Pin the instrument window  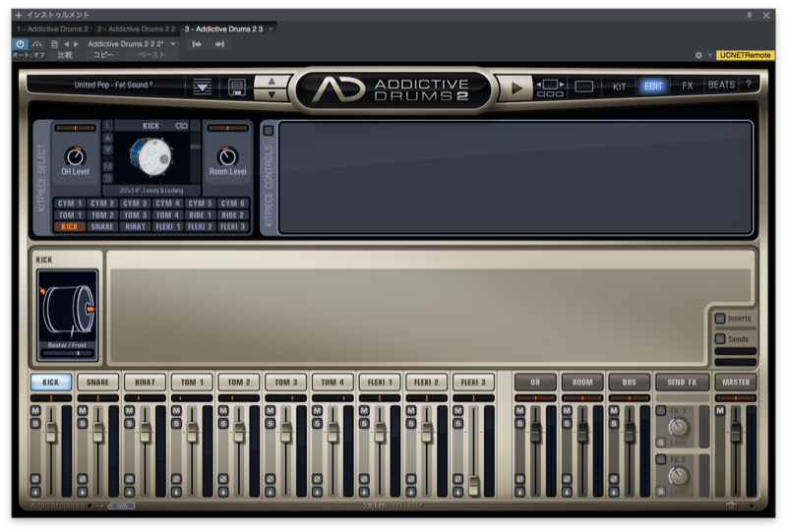coord(750,16)
